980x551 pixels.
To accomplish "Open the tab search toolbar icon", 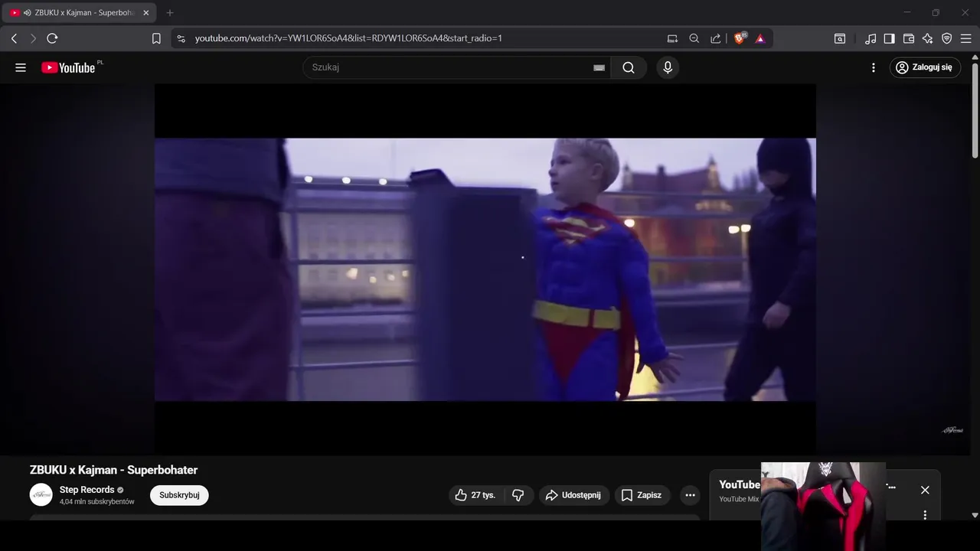I will [840, 38].
